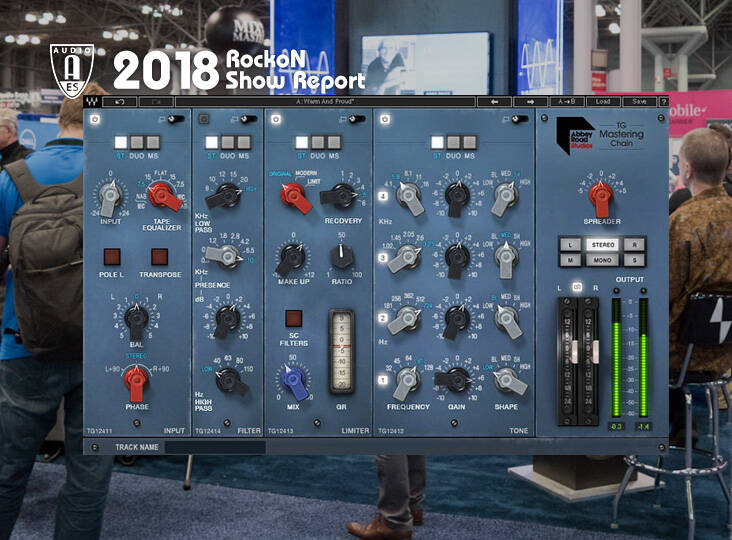Click the Waves logo in the plugin toolbar
Image resolution: width=732 pixels, height=540 pixels.
92,101
